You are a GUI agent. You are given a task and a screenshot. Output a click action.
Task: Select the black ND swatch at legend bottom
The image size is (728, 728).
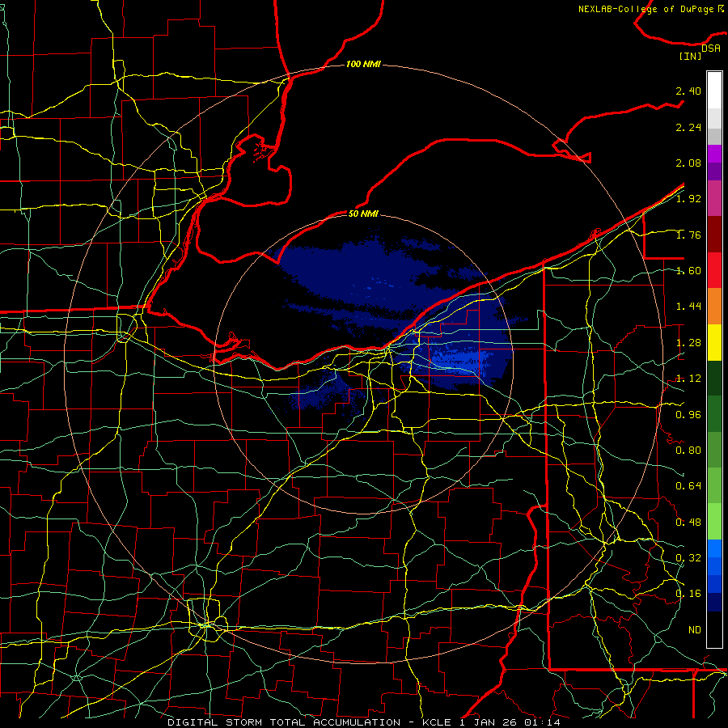(714, 629)
